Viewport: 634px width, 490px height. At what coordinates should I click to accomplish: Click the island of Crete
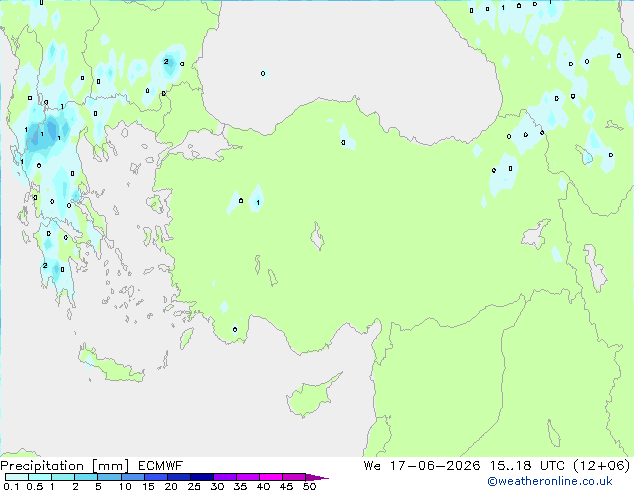tap(111, 366)
